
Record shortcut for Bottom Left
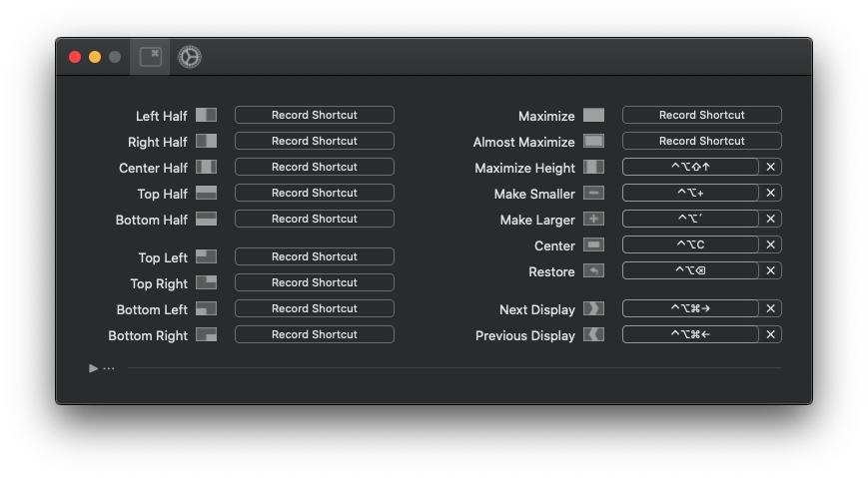tap(315, 308)
